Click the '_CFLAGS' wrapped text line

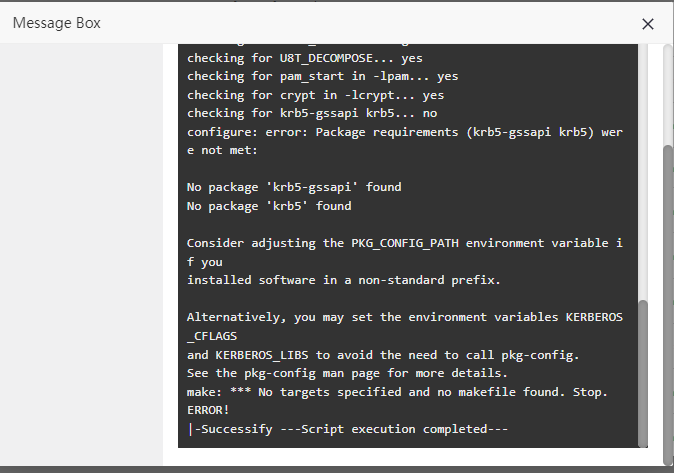coord(216,335)
